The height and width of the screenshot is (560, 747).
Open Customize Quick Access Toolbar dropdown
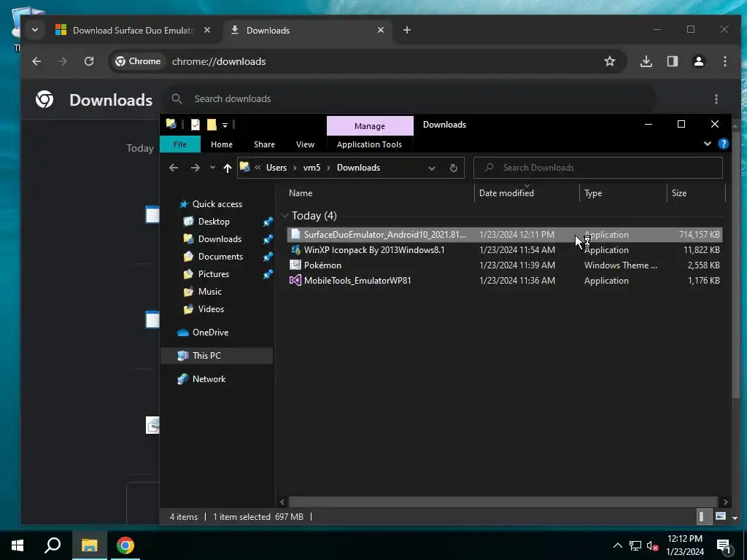(x=225, y=125)
